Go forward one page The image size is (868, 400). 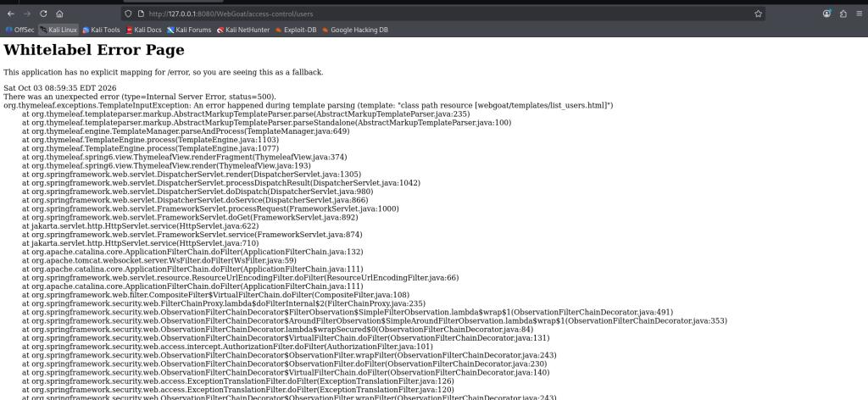click(27, 14)
